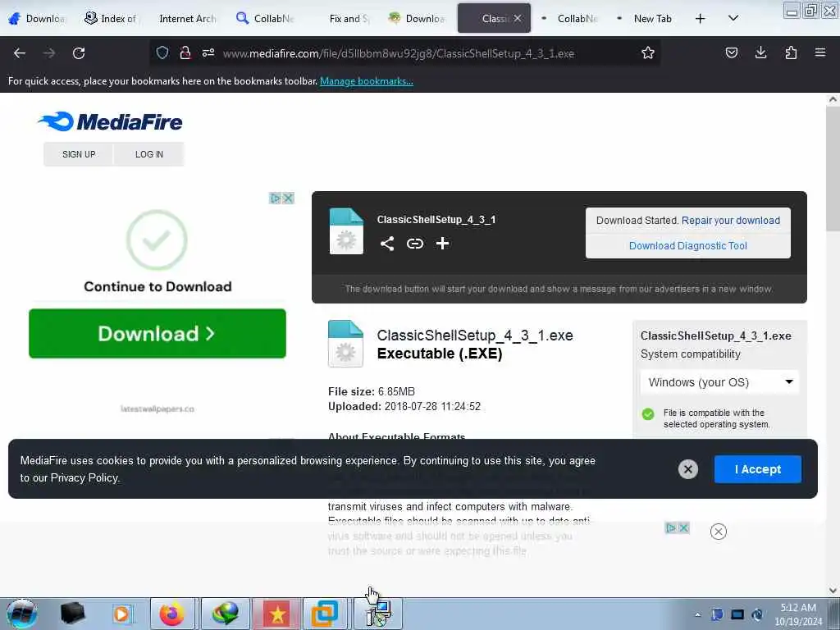This screenshot has height=630, width=840.
Task: Open the Firefox hamburger menu
Action: click(820, 52)
